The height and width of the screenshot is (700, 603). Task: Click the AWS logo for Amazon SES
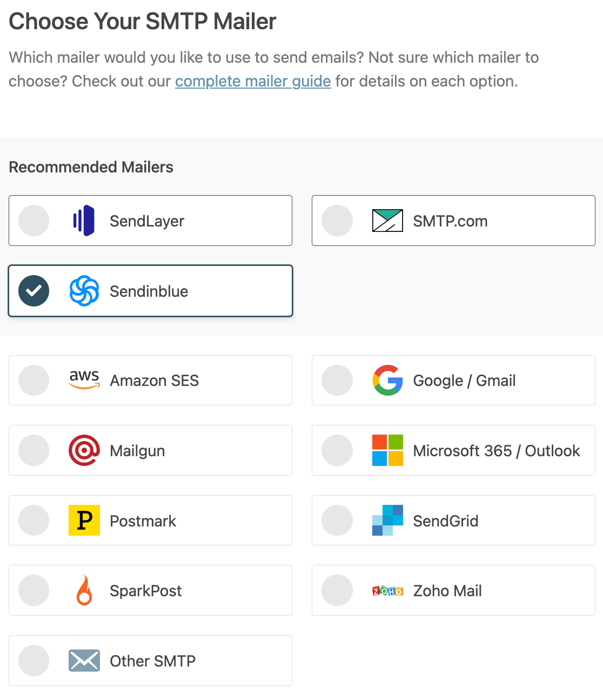84,380
